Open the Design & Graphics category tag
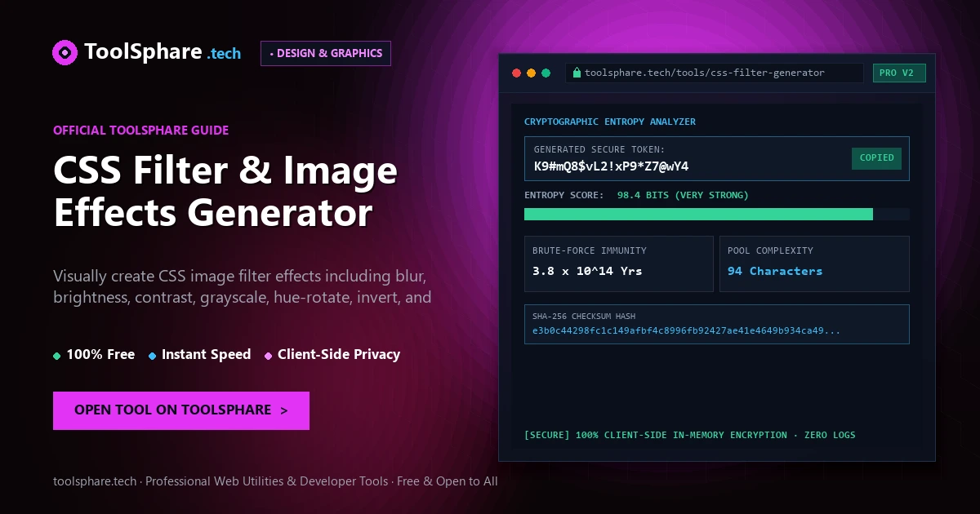Image resolution: width=980 pixels, height=514 pixels. (x=326, y=53)
